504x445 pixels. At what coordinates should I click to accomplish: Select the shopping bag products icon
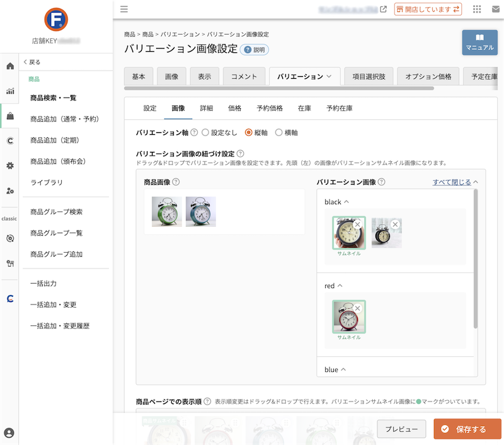pyautogui.click(x=10, y=116)
